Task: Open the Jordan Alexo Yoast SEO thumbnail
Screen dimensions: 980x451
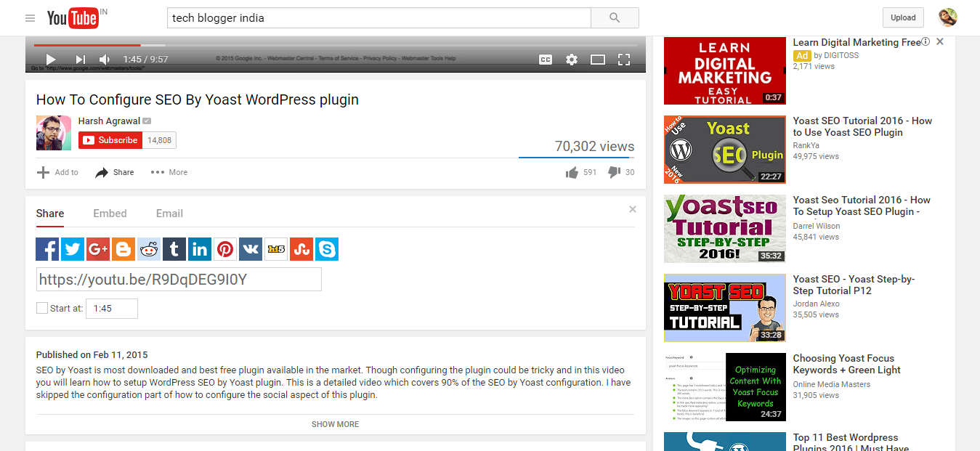Action: coord(725,308)
